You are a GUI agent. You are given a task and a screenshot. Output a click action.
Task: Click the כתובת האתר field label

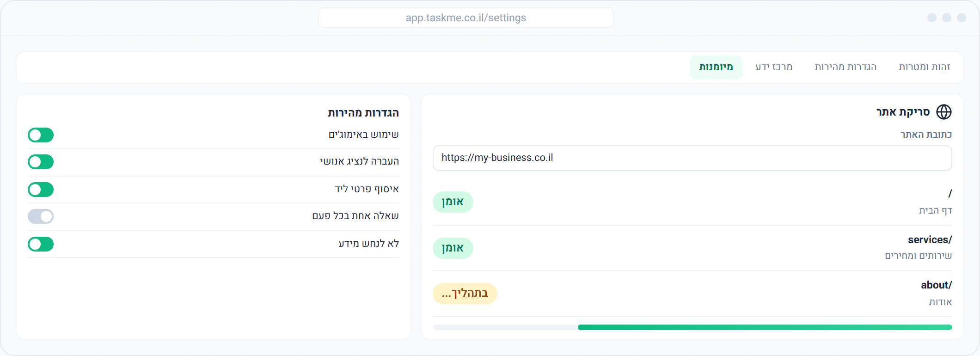[926, 135]
